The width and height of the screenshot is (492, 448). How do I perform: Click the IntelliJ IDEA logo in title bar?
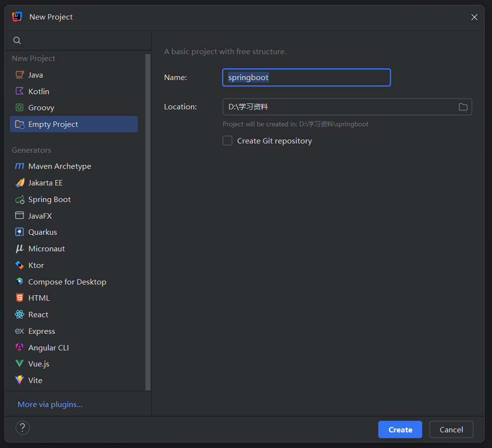point(17,17)
